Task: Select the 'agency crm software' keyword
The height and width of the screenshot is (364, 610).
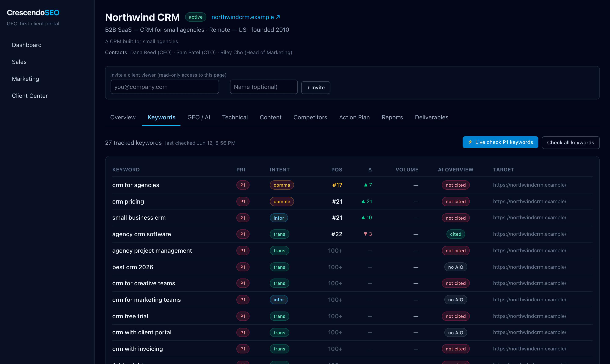Action: pyautogui.click(x=141, y=234)
